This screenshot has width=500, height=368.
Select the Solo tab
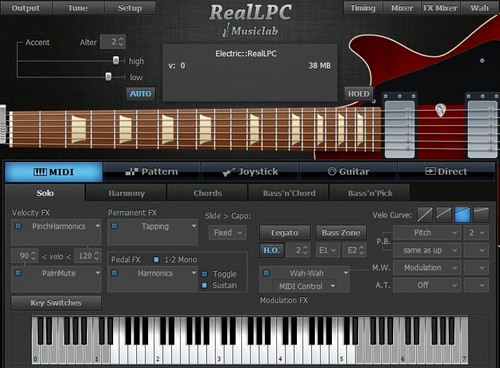[45, 193]
